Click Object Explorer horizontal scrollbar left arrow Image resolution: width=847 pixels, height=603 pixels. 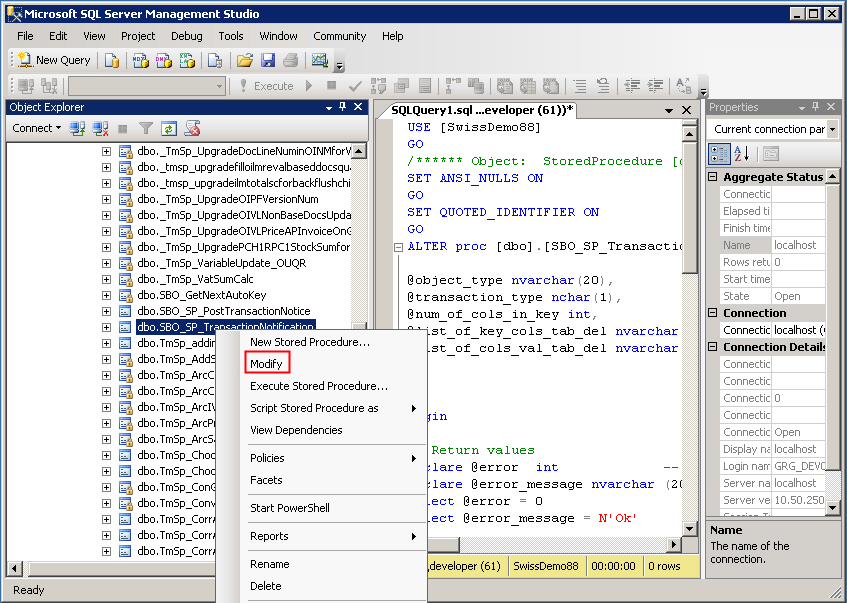click(x=15, y=568)
